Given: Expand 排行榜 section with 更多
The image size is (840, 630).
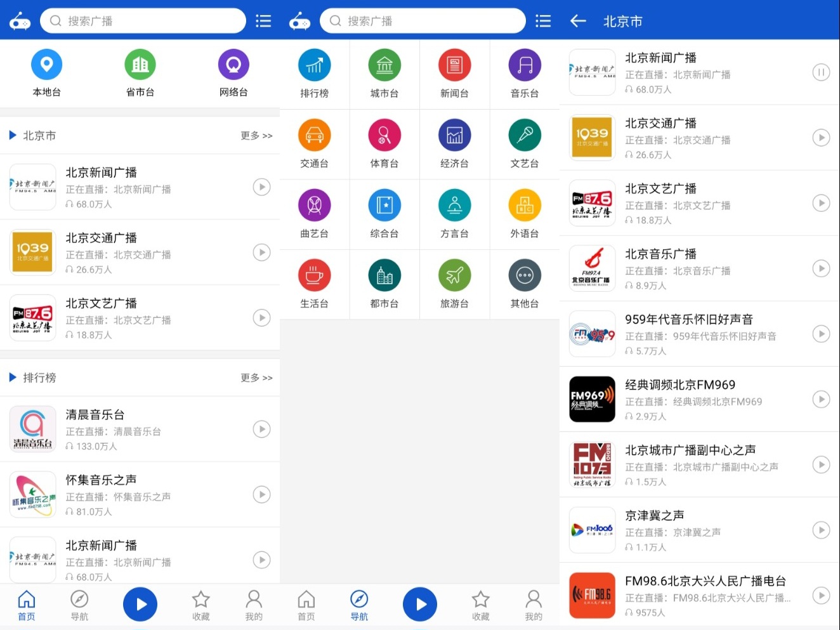Looking at the screenshot, I should (x=256, y=377).
